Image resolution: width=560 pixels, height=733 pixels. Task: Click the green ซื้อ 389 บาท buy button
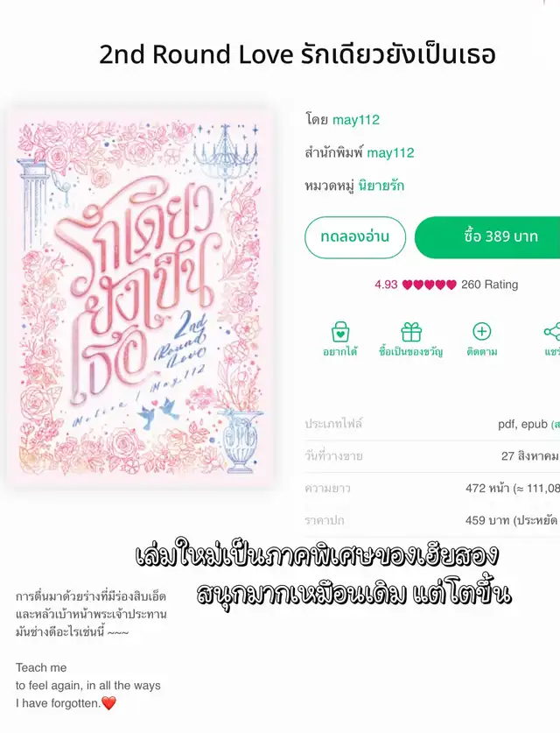[x=487, y=237]
